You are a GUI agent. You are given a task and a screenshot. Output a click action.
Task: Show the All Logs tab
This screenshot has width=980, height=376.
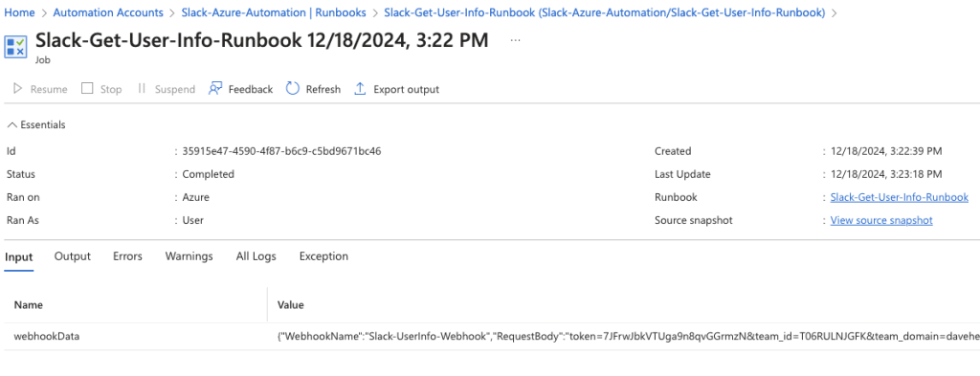coord(256,256)
